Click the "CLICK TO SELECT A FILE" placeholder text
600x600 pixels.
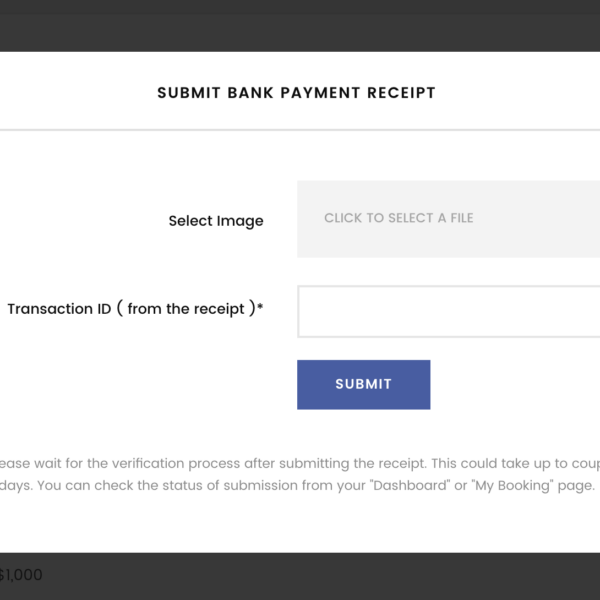(x=398, y=218)
